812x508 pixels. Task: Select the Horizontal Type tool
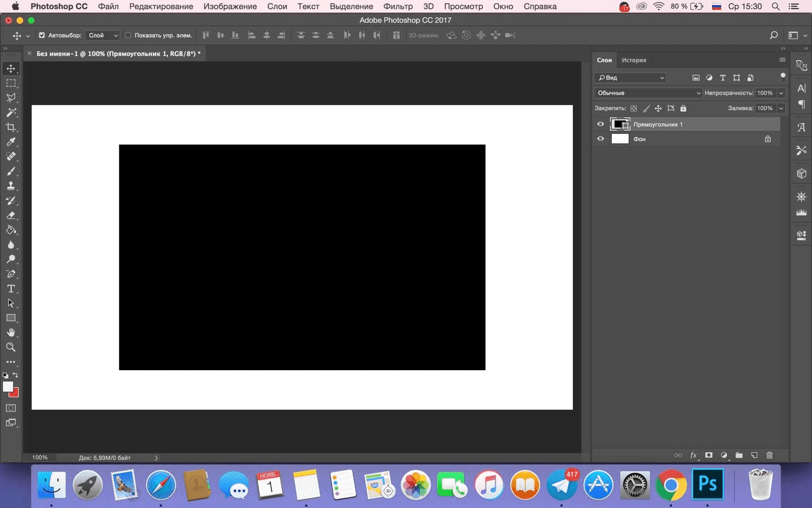11,289
